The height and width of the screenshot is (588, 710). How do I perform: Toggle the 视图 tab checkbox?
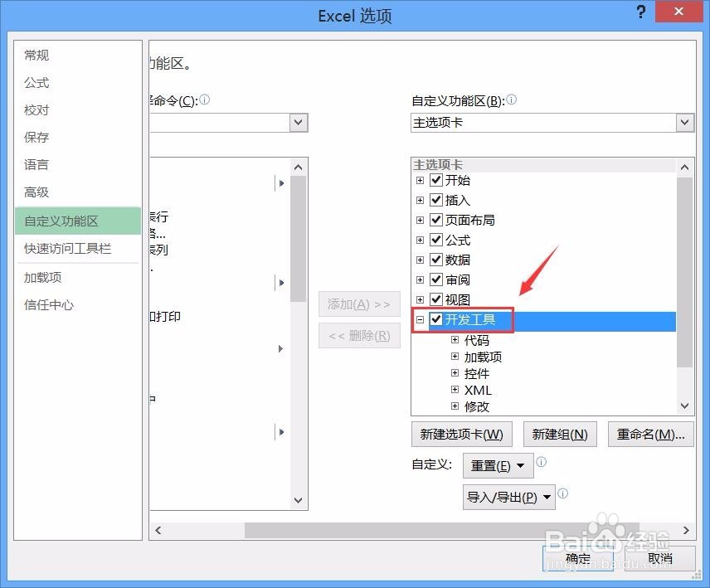[436, 299]
